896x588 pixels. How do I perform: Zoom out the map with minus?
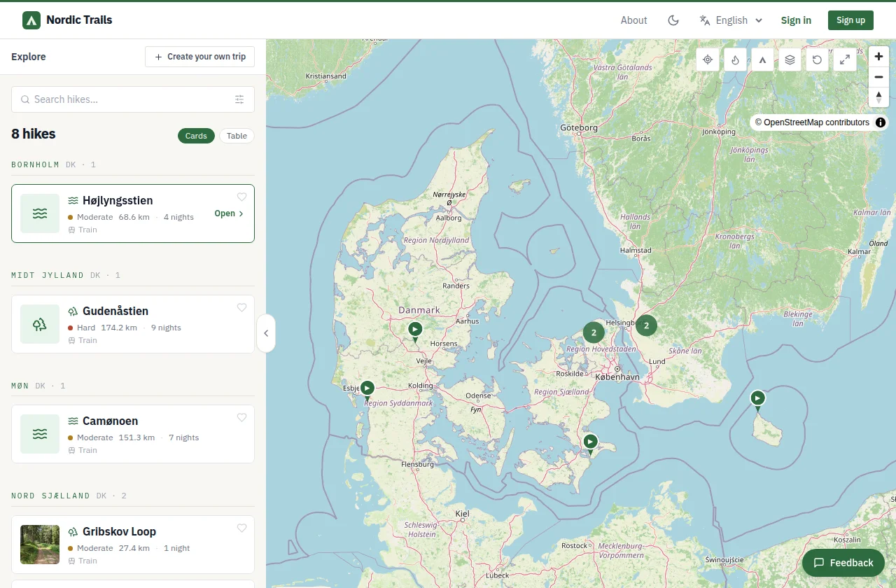pos(878,76)
